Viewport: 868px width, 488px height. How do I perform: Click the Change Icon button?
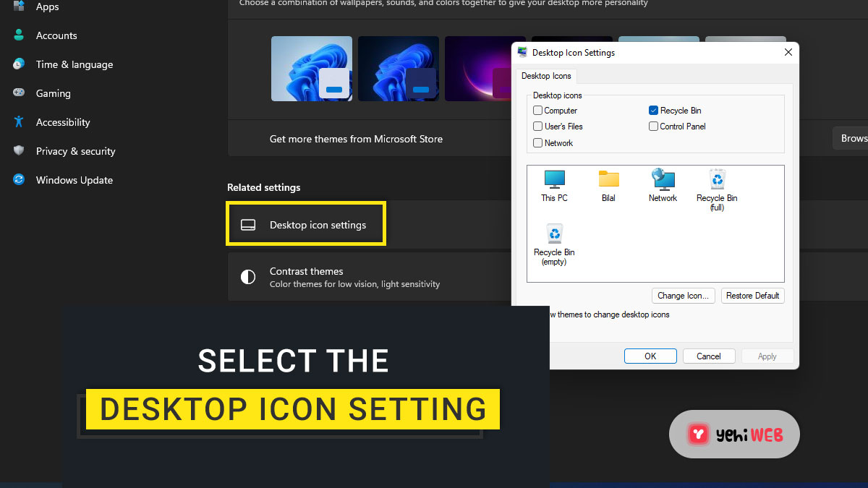click(683, 295)
